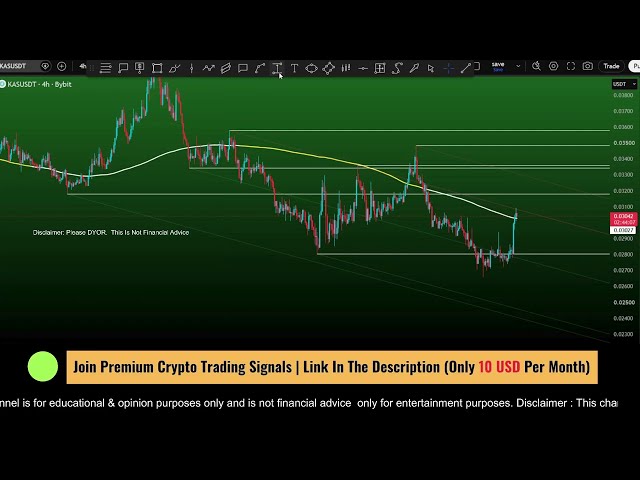Click the save layout button
This screenshot has height=480, width=640.
[x=498, y=66]
